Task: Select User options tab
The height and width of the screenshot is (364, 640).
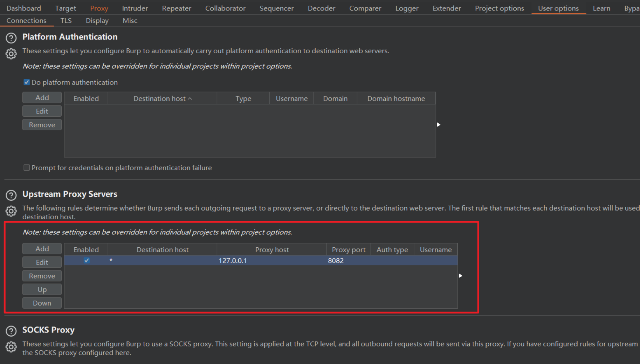Action: pyautogui.click(x=558, y=8)
